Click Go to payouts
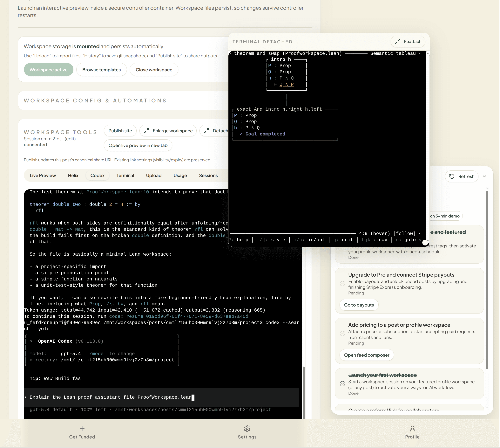 tap(359, 305)
